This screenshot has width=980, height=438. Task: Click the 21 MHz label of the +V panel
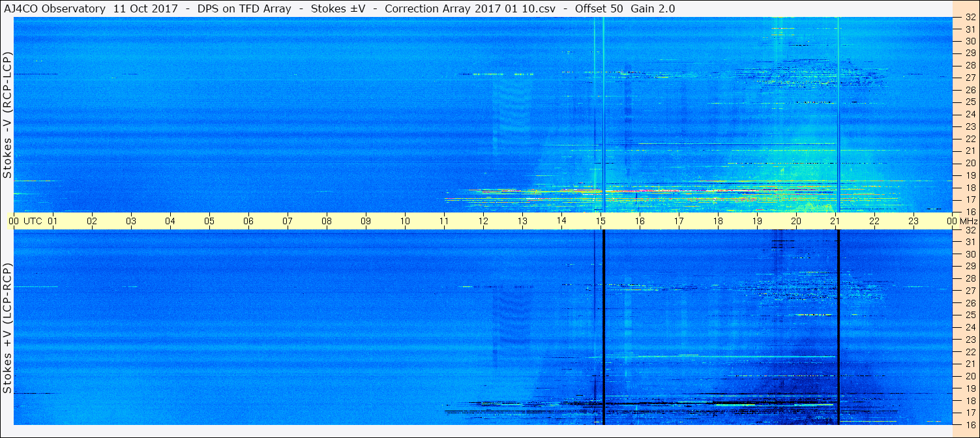tap(970, 364)
